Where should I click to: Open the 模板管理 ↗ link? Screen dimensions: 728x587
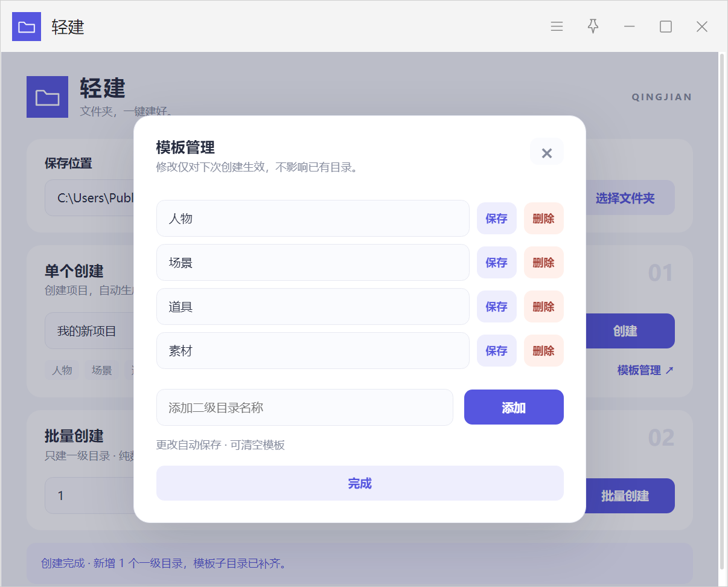tap(645, 370)
